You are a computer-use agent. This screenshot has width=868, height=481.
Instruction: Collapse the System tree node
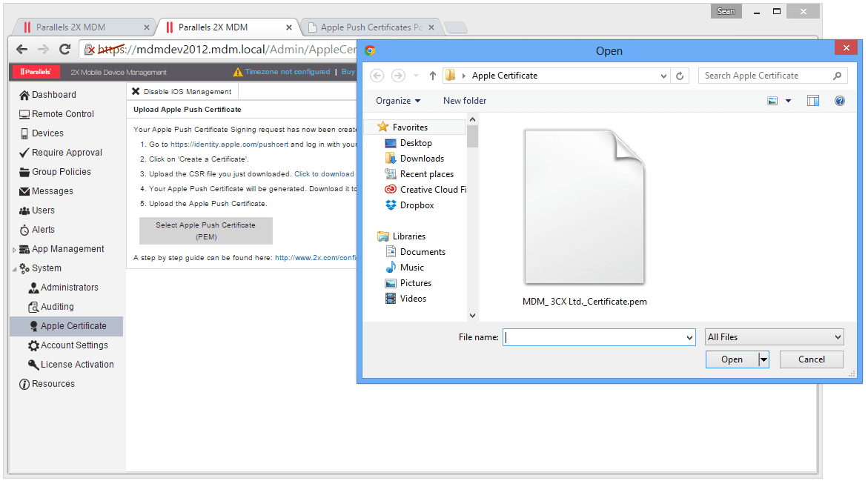(x=14, y=269)
